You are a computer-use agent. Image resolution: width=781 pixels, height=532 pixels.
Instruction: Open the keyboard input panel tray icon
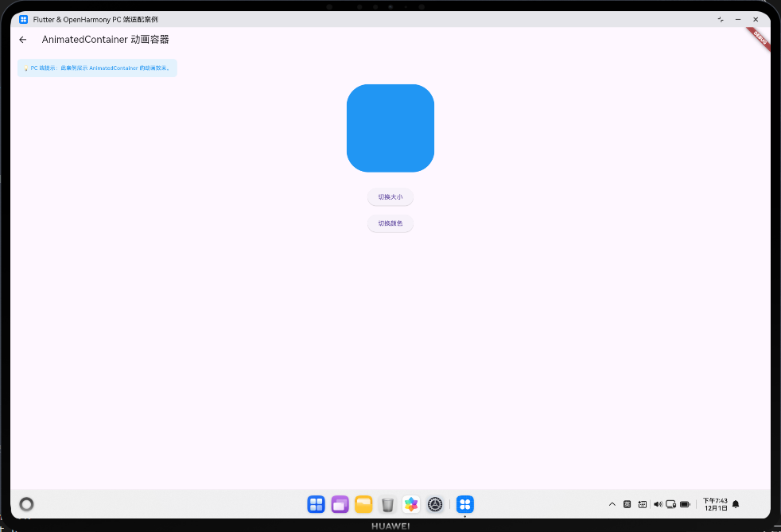[643, 504]
